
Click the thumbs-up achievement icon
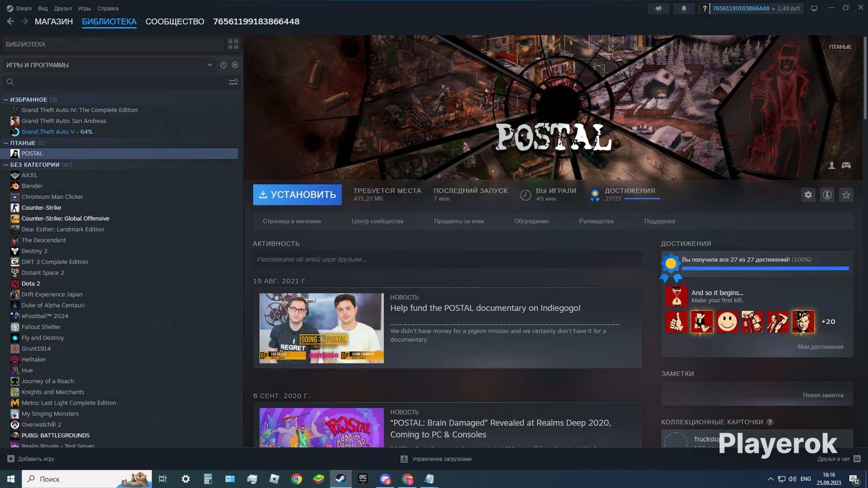677,322
